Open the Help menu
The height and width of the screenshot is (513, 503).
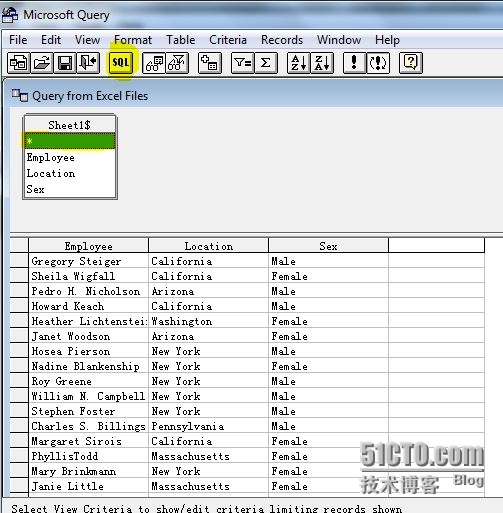click(387, 40)
